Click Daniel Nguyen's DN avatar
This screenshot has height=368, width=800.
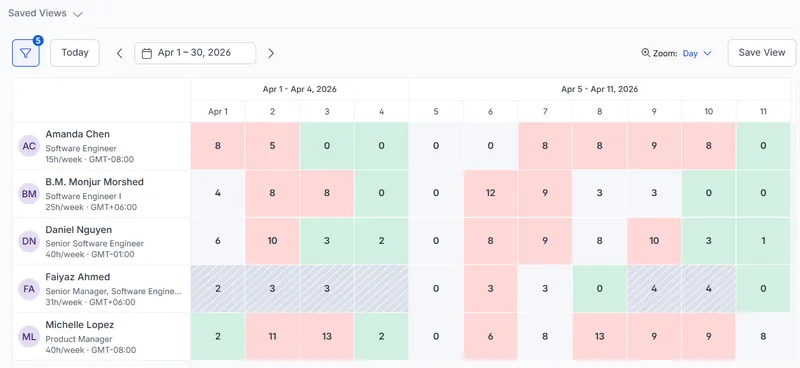29,241
